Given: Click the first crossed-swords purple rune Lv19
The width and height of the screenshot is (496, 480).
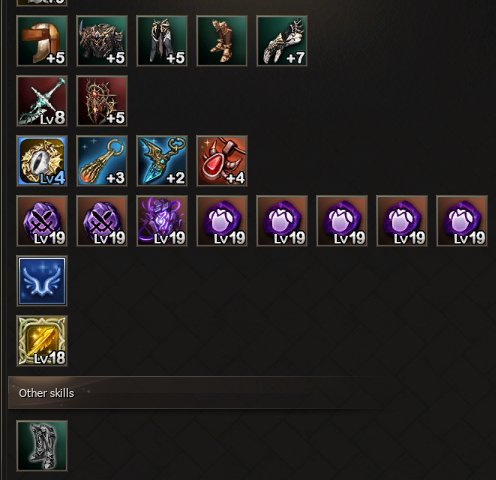Looking at the screenshot, I should [42, 221].
